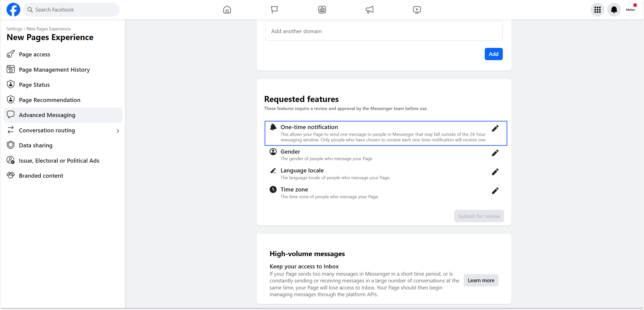Screen dimensions: 644x310
Task: Open Branded content settings
Action: (x=41, y=176)
